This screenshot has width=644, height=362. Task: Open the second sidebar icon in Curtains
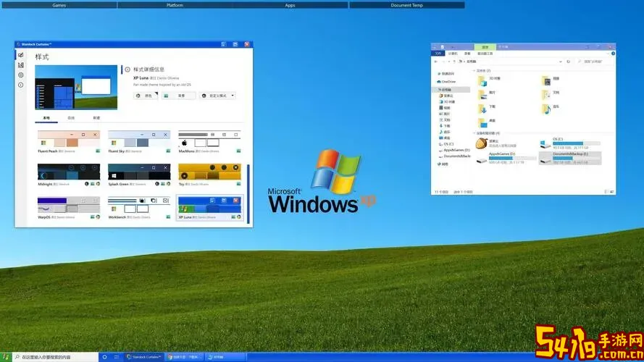(20, 65)
